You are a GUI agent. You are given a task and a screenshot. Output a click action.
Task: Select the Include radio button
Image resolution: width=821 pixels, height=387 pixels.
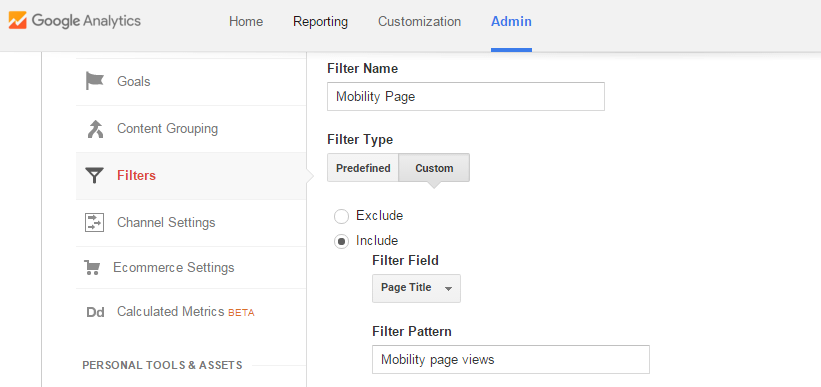tap(341, 241)
